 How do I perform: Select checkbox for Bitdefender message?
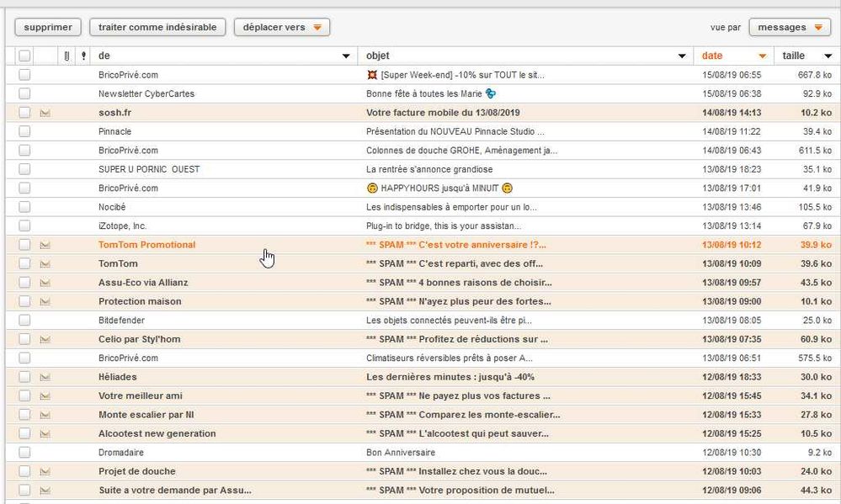tap(24, 321)
